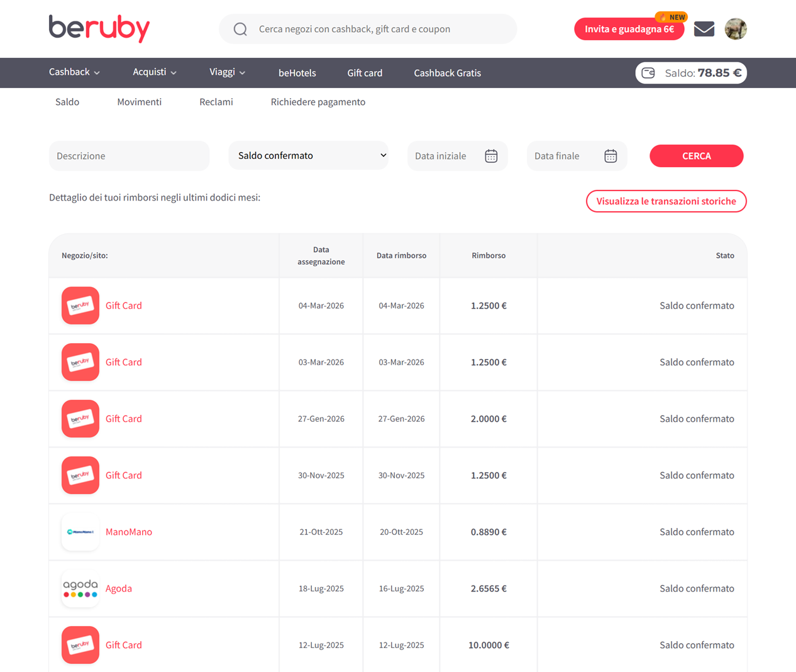Image resolution: width=796 pixels, height=672 pixels.
Task: Click the search magnifier icon
Action: click(240, 29)
